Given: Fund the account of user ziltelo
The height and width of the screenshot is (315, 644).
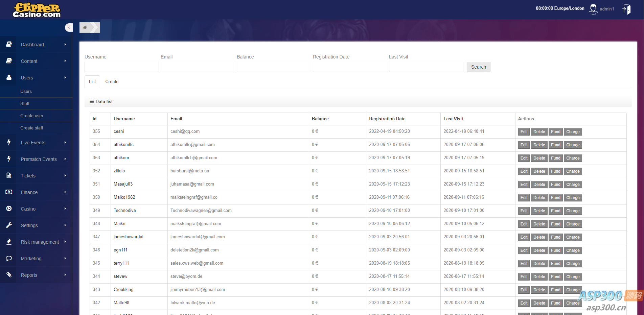Looking at the screenshot, I should pos(555,171).
